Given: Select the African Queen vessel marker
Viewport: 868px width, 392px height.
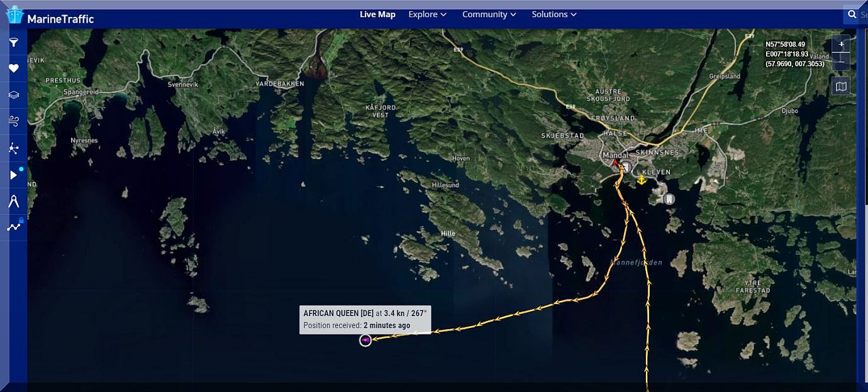Looking at the screenshot, I should [365, 340].
